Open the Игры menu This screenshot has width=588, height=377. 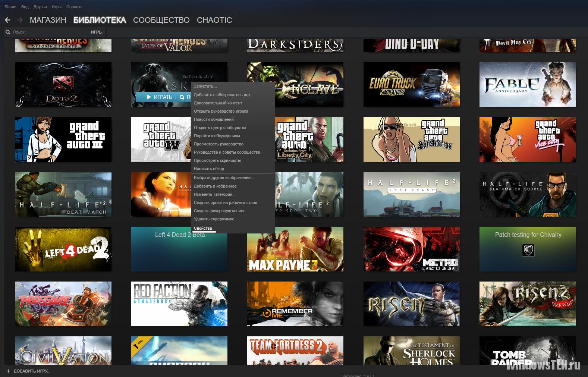click(57, 7)
